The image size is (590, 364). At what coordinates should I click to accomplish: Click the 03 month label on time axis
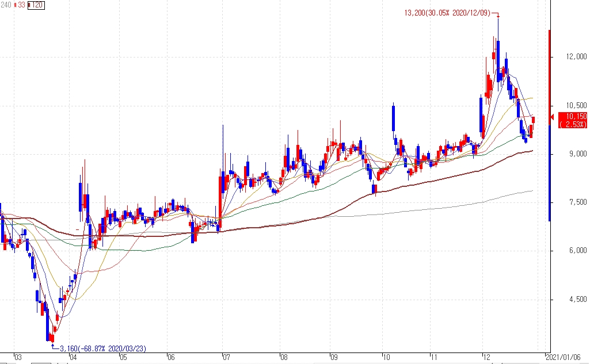tap(18, 357)
